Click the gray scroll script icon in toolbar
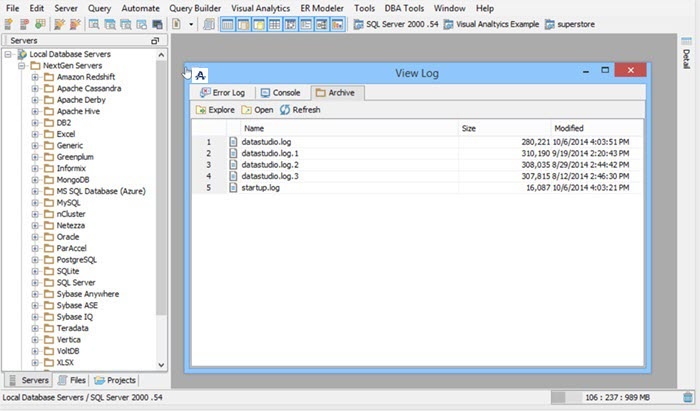 pyautogui.click(x=208, y=24)
